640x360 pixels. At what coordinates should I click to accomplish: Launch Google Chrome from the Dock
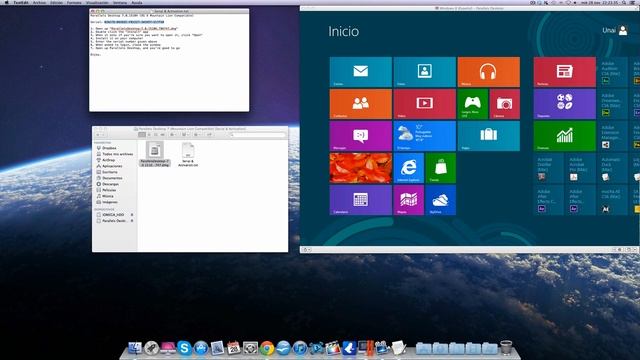(x=267, y=348)
